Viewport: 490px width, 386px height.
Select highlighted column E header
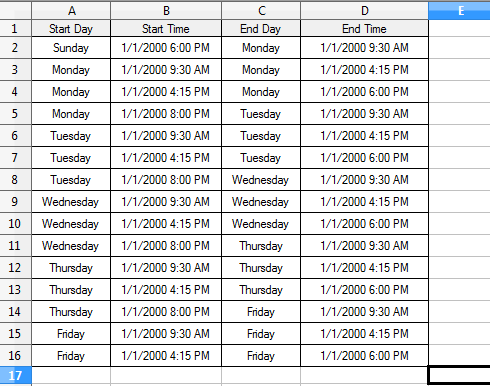tap(459, 11)
